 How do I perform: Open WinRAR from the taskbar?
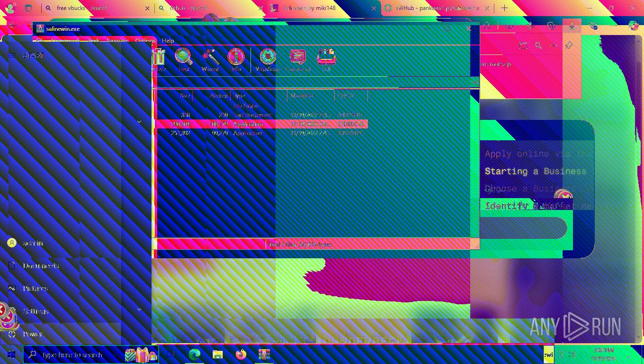click(x=264, y=355)
